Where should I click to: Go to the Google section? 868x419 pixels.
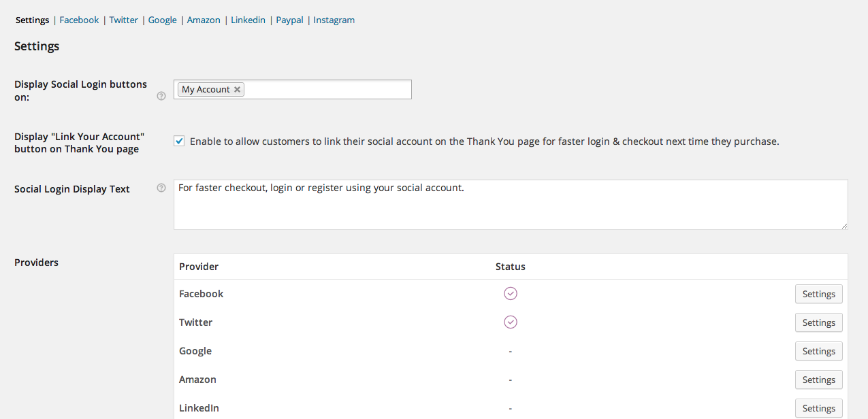[x=163, y=20]
